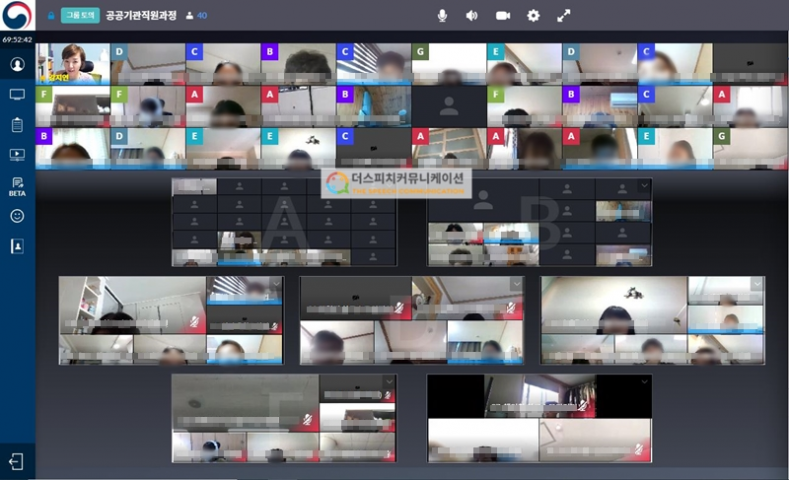
Task: Open the participants list showing 40
Action: click(x=197, y=16)
